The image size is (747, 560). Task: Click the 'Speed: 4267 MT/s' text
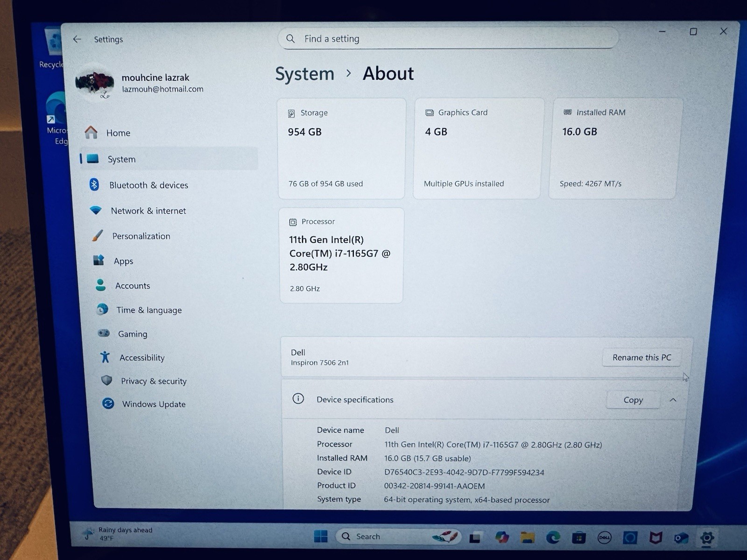(590, 183)
